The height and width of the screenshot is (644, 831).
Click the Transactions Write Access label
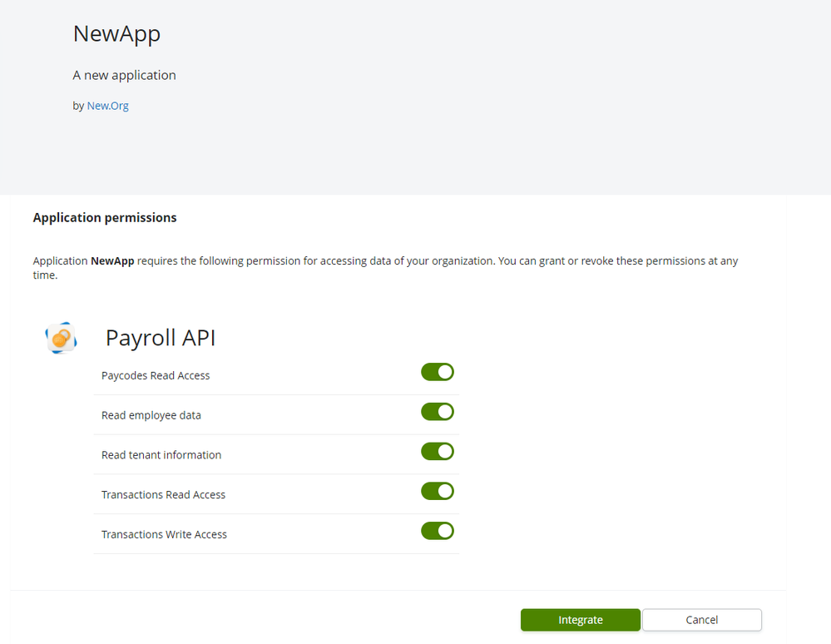(164, 534)
